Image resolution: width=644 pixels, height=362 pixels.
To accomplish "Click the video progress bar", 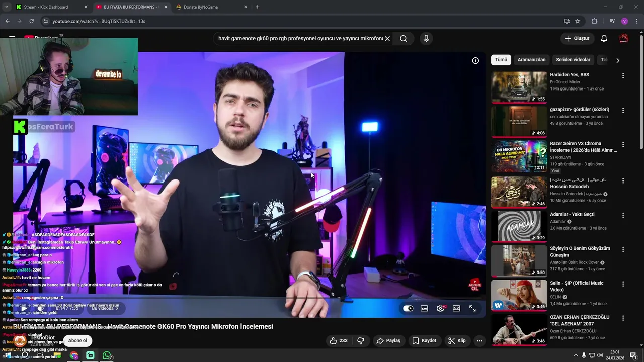I will [x=249, y=298].
